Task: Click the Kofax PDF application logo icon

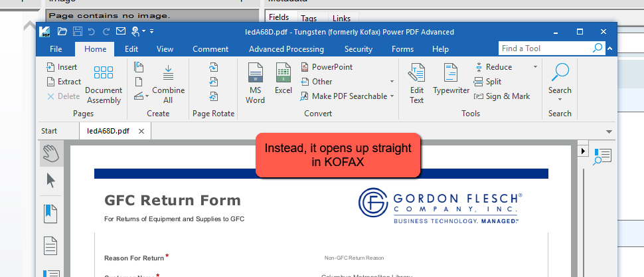Action: [x=44, y=31]
